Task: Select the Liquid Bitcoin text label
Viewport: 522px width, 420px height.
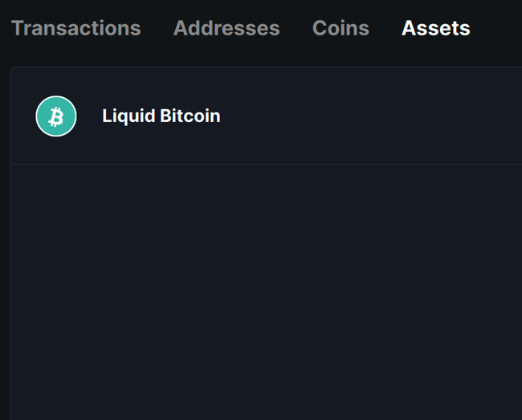Action: point(161,116)
